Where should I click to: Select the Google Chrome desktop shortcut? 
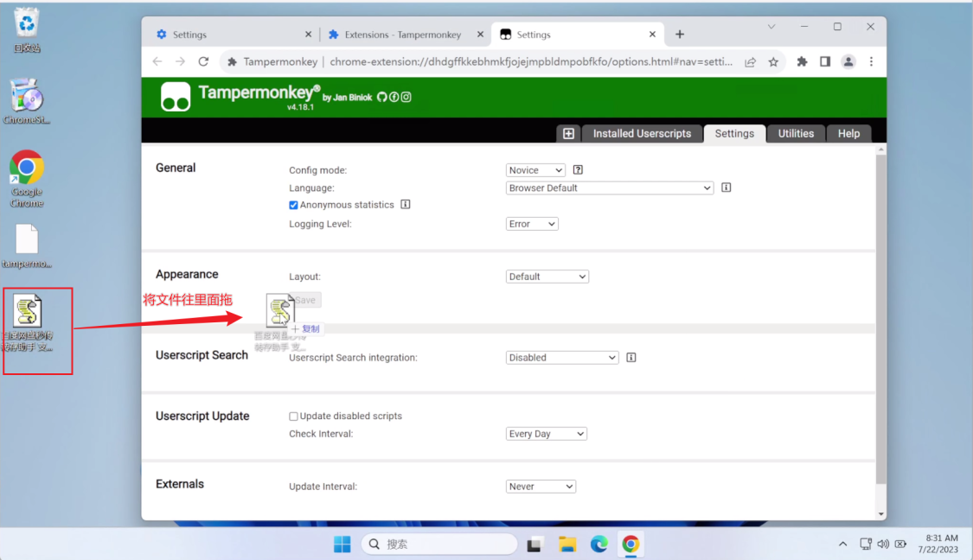pos(27,179)
